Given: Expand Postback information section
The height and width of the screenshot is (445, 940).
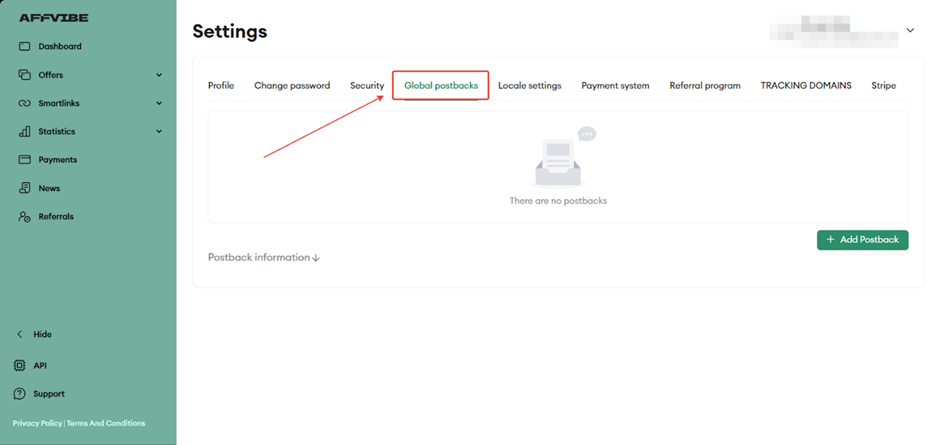Looking at the screenshot, I should (263, 257).
